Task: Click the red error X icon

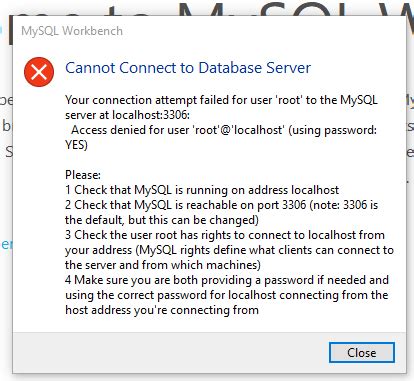Action: tap(39, 72)
